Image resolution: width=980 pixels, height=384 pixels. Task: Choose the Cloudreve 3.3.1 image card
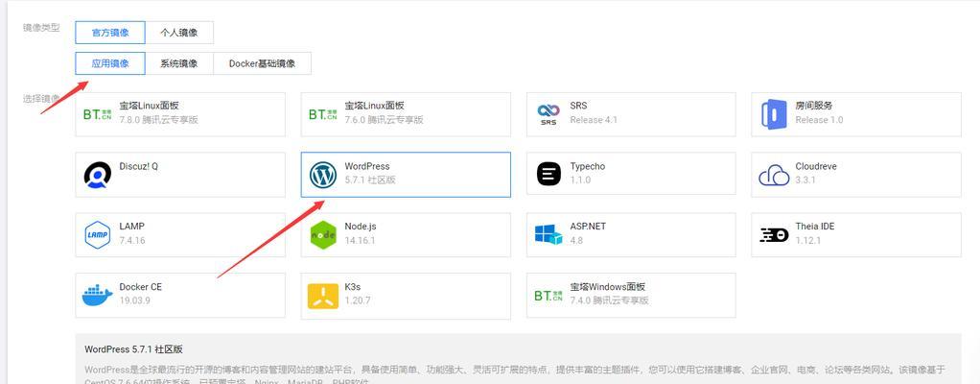856,175
